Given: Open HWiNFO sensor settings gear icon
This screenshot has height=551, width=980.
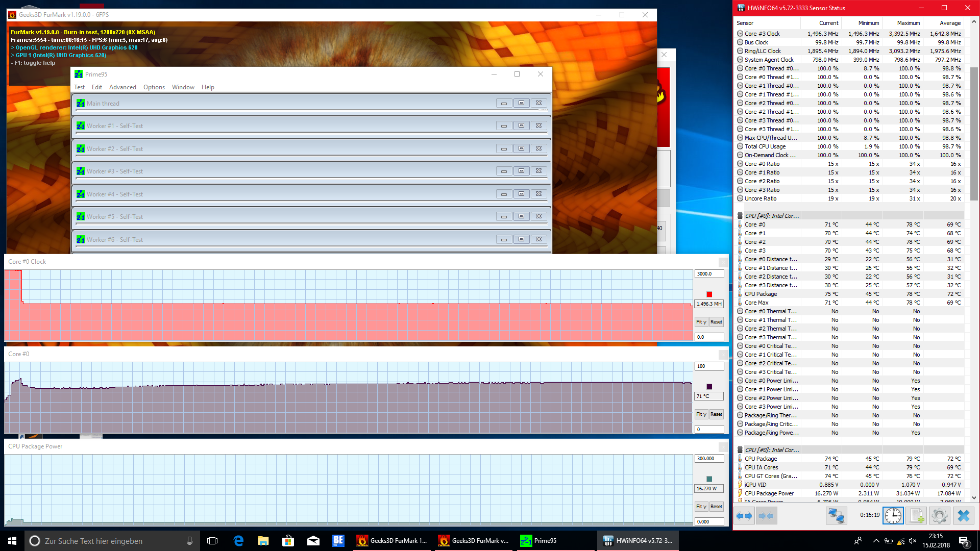Looking at the screenshot, I should point(939,516).
